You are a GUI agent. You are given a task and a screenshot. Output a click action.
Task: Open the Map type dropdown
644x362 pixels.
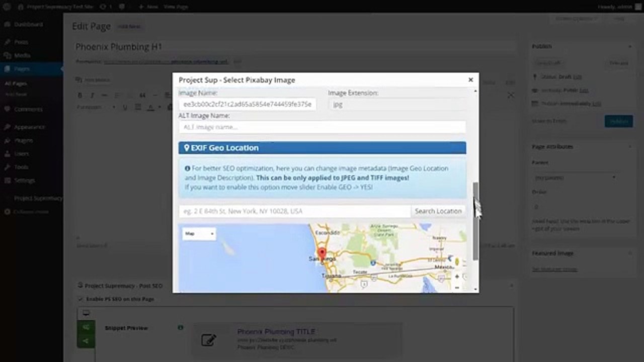[199, 234]
